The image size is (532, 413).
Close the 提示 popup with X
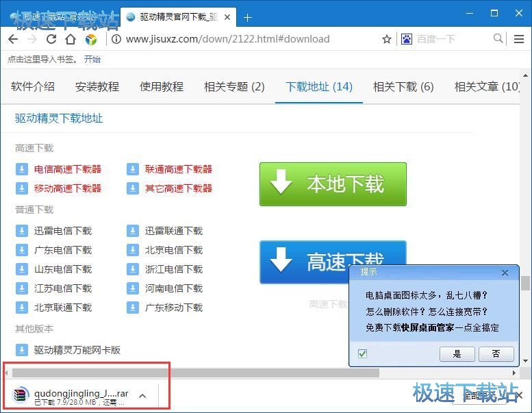coord(505,273)
